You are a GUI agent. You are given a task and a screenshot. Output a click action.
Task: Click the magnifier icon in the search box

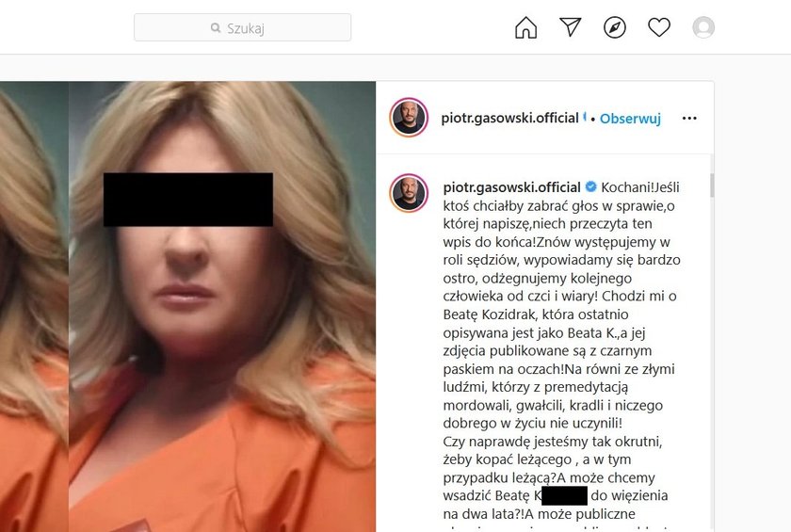(x=216, y=27)
